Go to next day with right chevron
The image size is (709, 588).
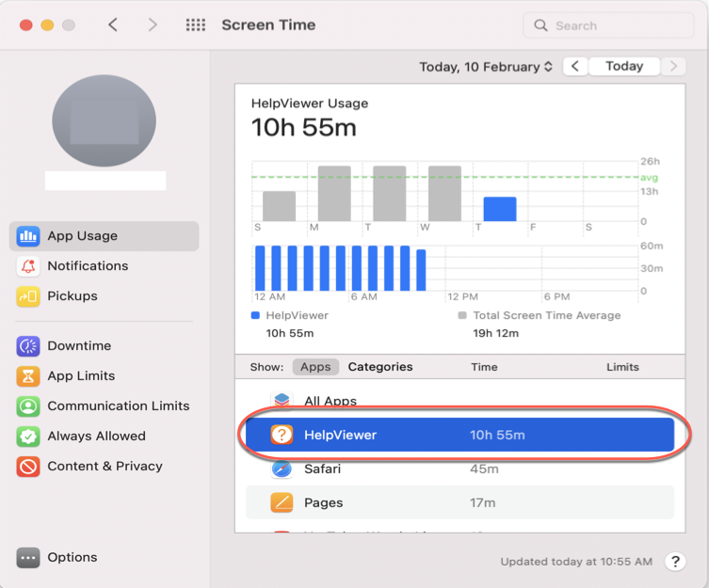(673, 67)
